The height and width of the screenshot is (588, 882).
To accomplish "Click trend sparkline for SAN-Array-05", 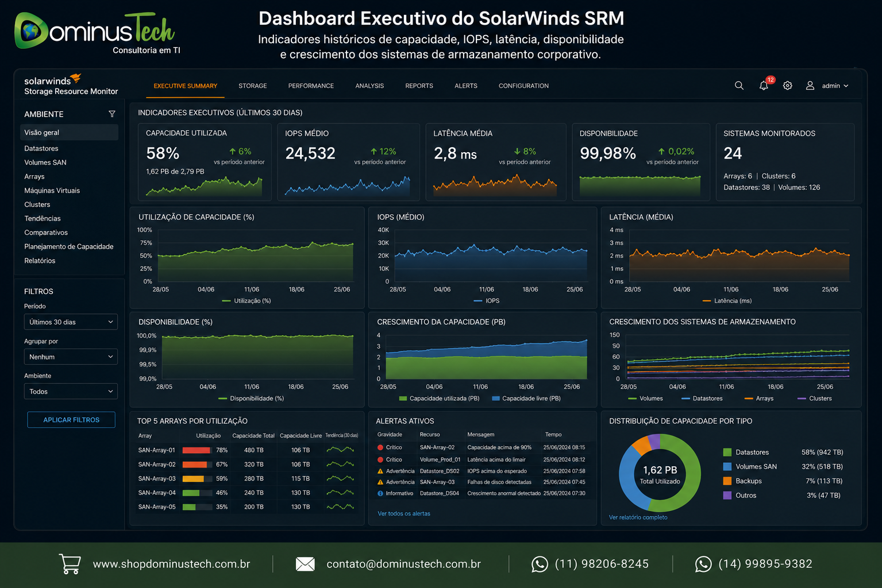I will (x=340, y=507).
